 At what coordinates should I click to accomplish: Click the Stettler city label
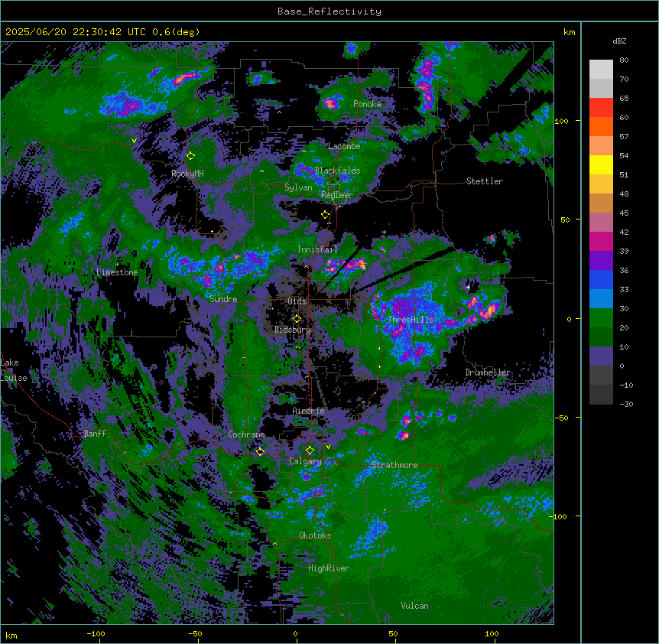click(485, 181)
